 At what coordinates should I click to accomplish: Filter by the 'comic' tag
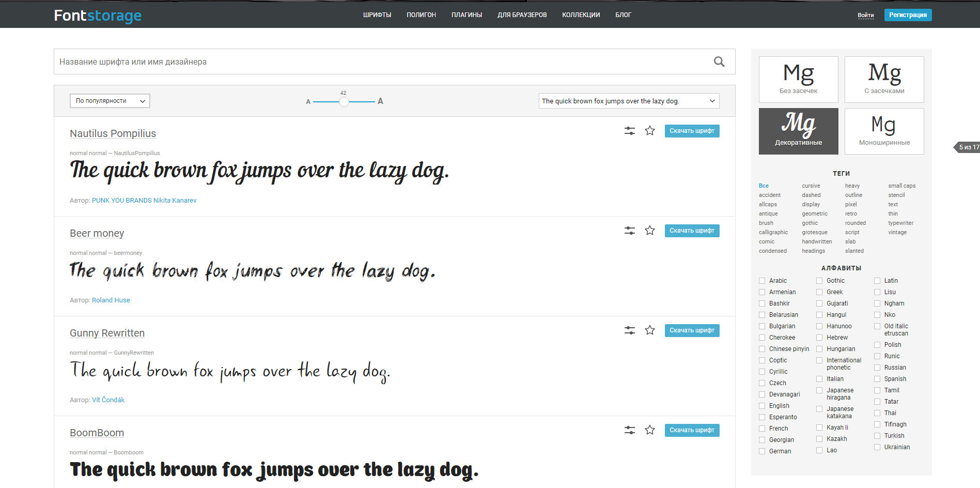767,241
